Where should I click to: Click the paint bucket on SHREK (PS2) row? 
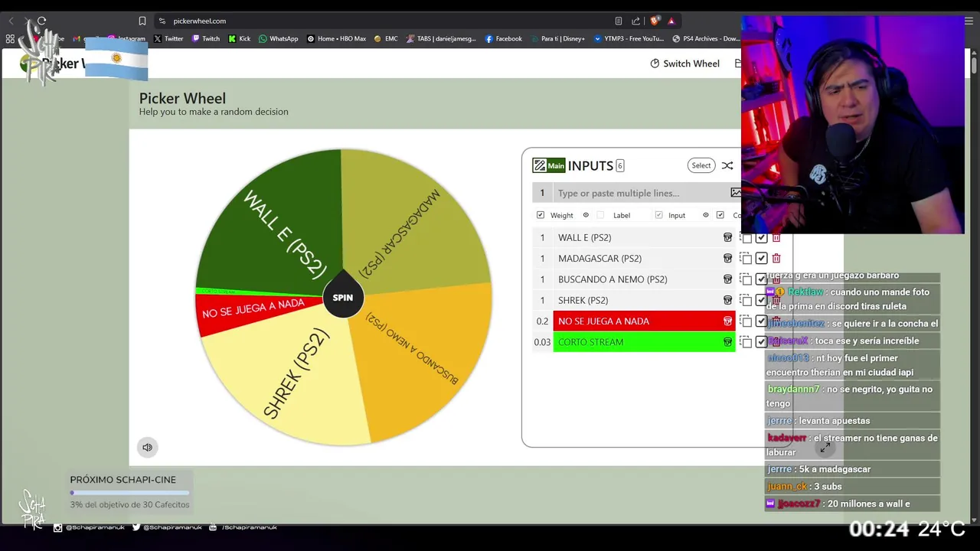coord(727,300)
